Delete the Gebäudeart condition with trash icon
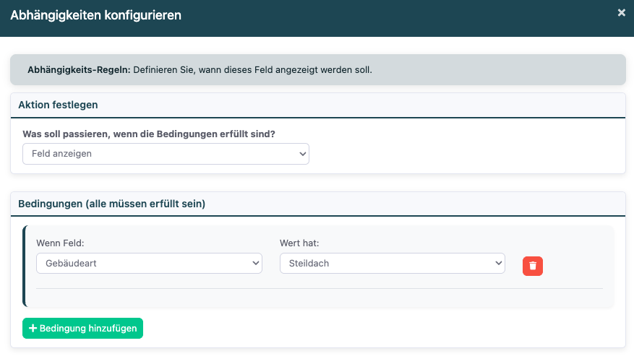 (533, 266)
